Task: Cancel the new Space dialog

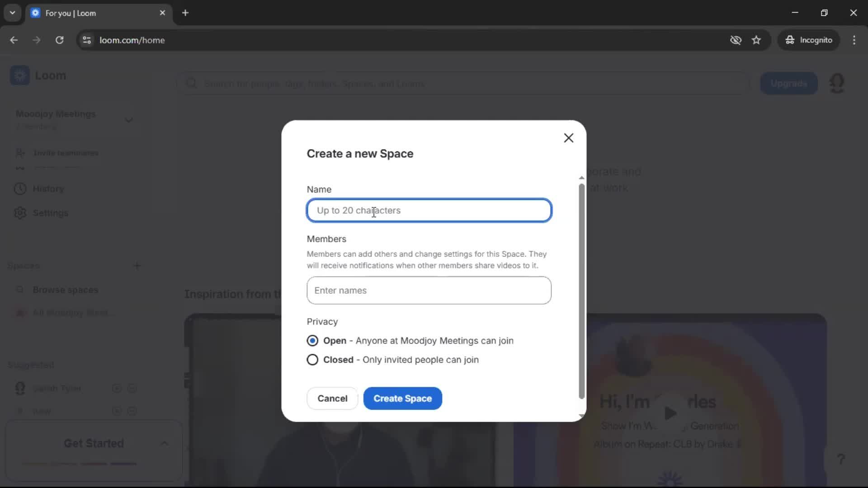Action: tap(332, 398)
